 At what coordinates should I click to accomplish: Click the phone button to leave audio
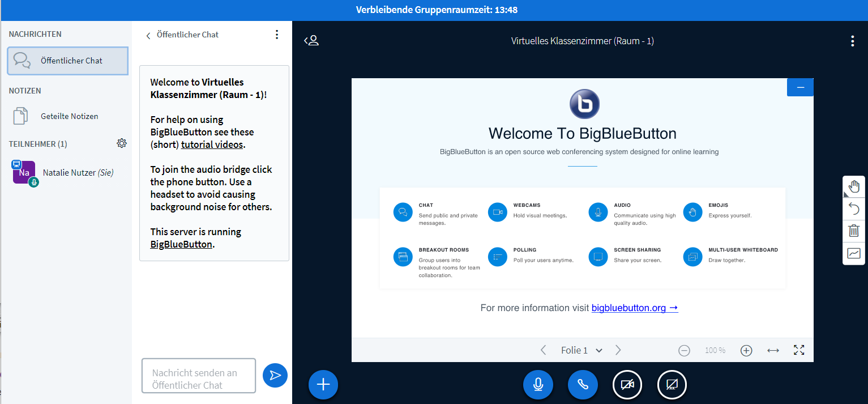pyautogui.click(x=583, y=385)
